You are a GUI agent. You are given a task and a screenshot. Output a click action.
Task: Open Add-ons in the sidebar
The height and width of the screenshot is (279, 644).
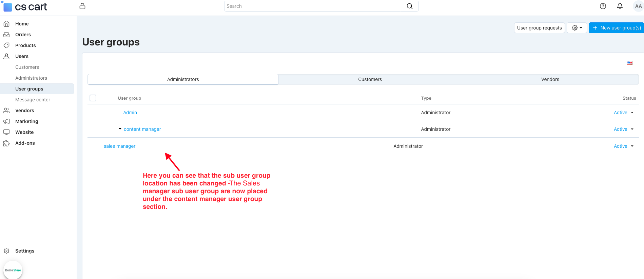[x=25, y=143]
